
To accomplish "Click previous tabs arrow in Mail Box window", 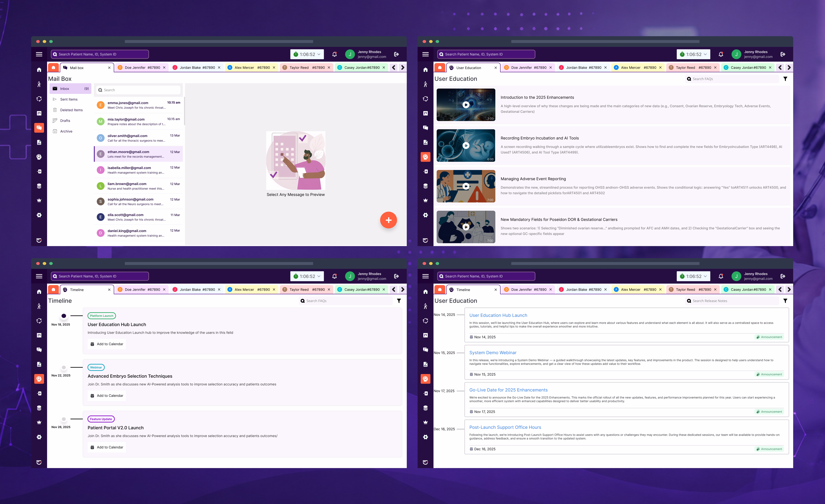I will point(394,68).
